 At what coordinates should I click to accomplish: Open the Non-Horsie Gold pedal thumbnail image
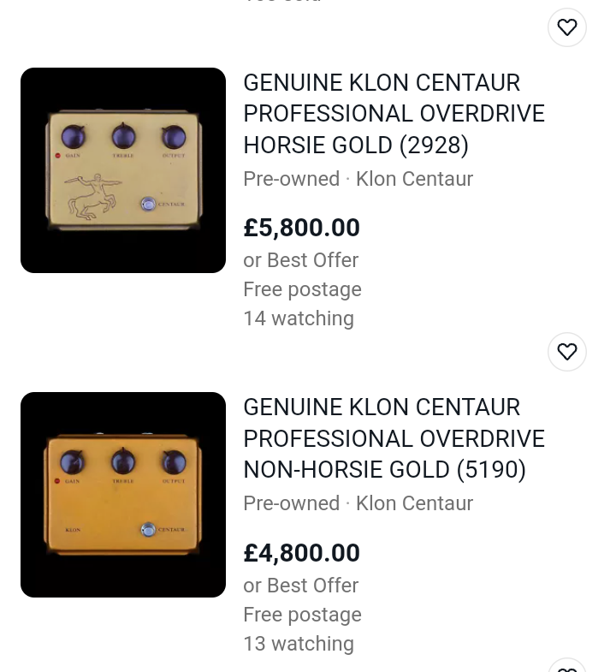click(x=123, y=495)
